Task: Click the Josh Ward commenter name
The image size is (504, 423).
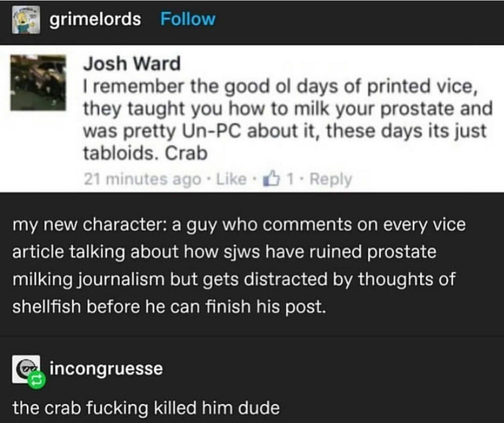Action: tap(132, 64)
